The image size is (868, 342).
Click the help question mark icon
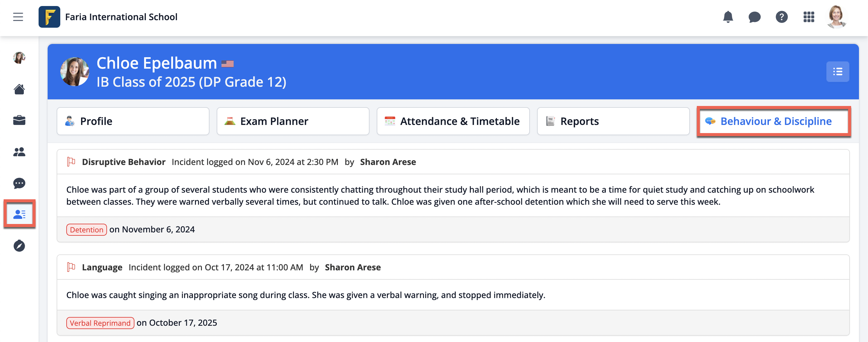pyautogui.click(x=782, y=17)
